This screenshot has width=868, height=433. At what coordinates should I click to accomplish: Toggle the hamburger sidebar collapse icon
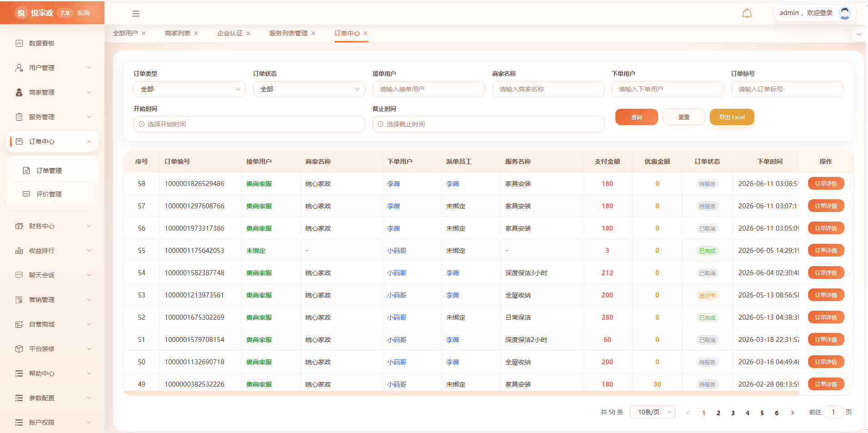[x=136, y=14]
